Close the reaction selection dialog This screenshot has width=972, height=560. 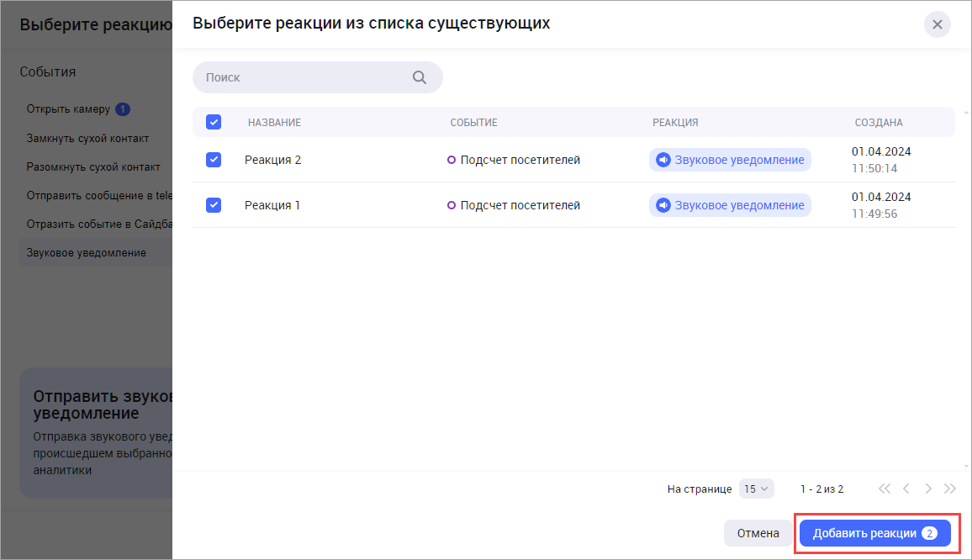(x=937, y=24)
